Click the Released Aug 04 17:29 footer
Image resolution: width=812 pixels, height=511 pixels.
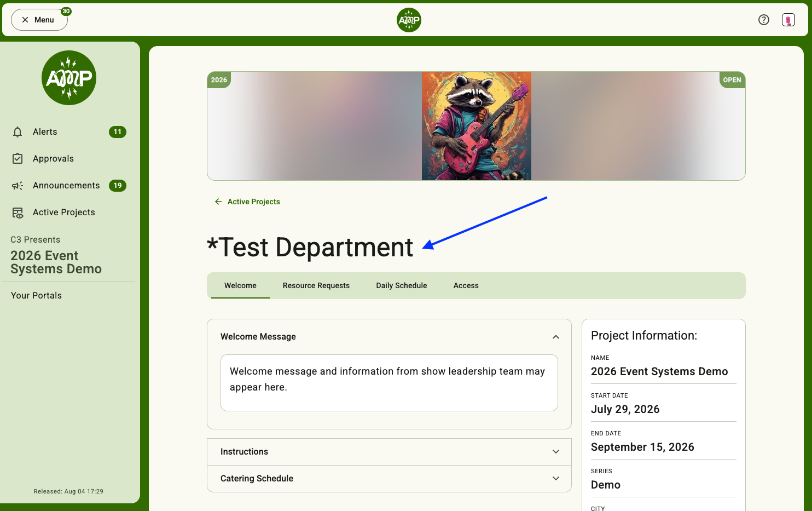coord(68,491)
